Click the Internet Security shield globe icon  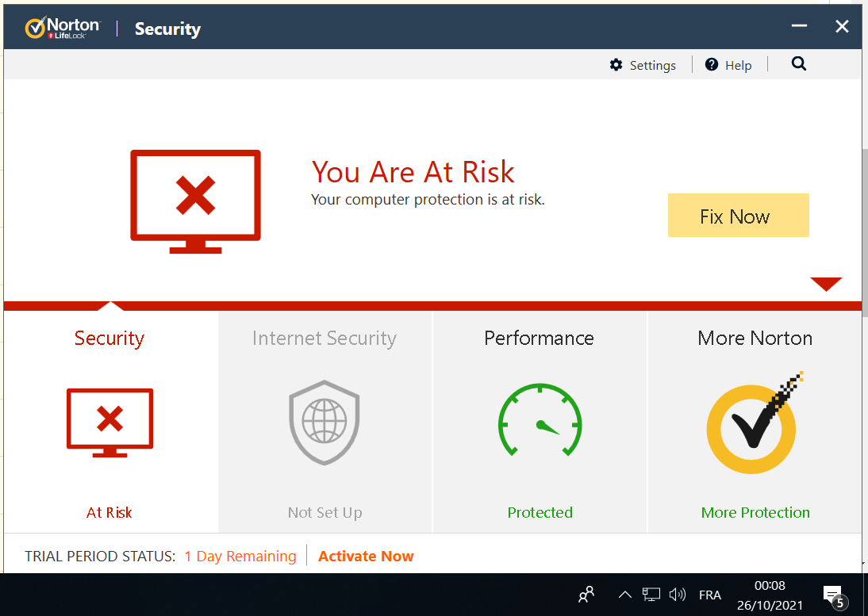pos(325,422)
